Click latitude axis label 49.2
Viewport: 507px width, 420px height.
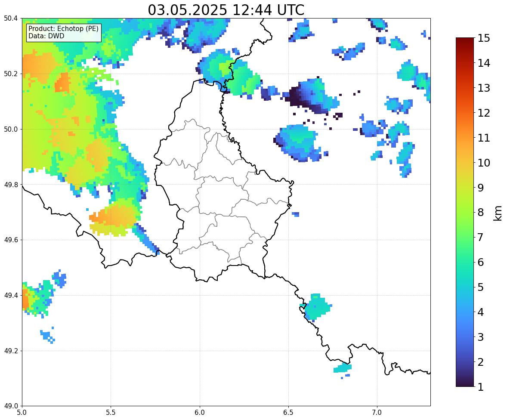[11, 351]
